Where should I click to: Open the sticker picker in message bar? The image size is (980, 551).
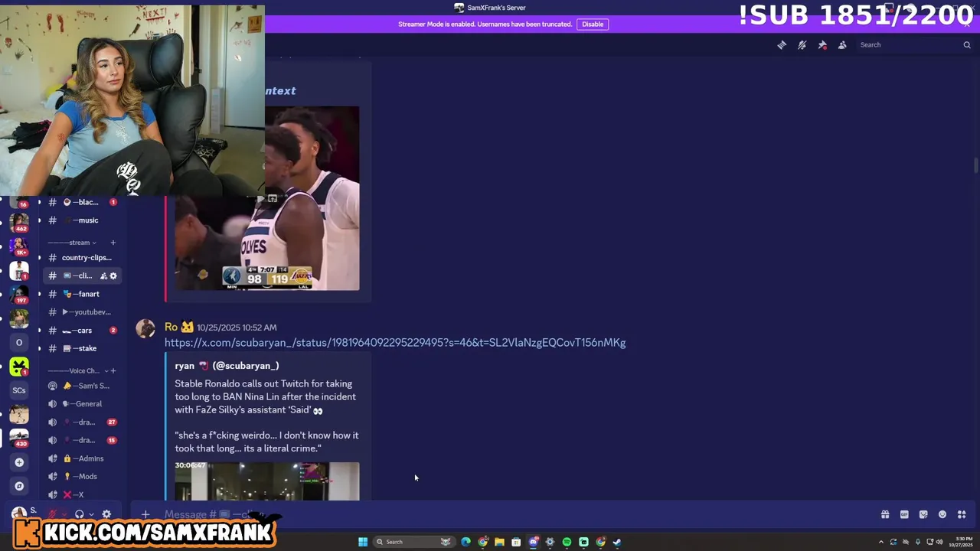tap(923, 514)
